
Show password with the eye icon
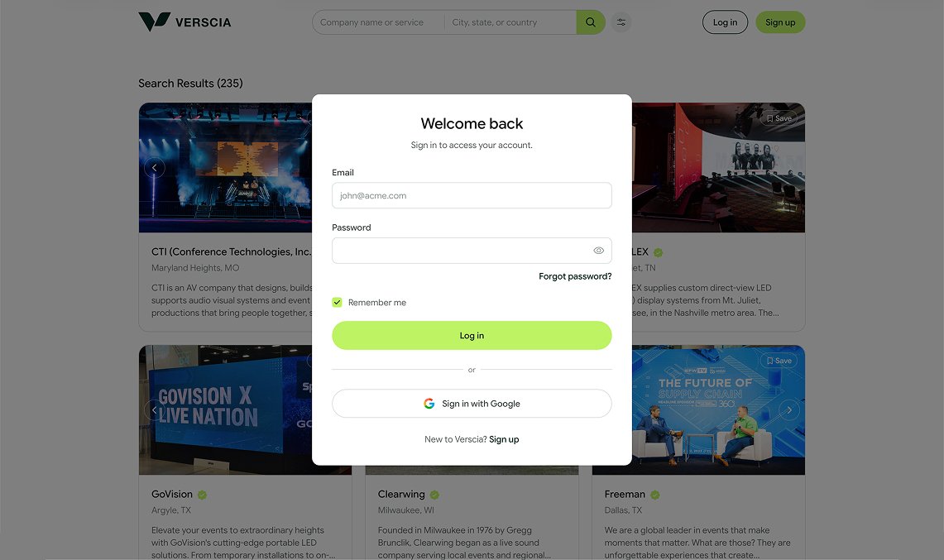(598, 251)
